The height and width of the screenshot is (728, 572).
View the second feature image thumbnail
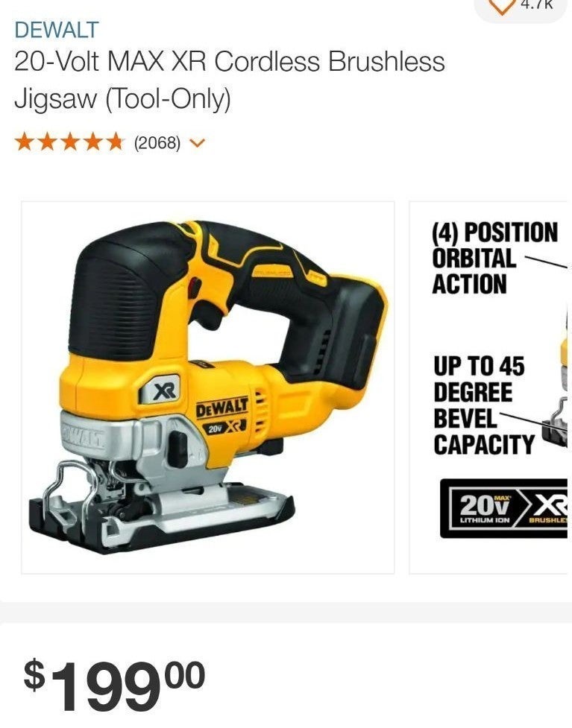tap(490, 387)
